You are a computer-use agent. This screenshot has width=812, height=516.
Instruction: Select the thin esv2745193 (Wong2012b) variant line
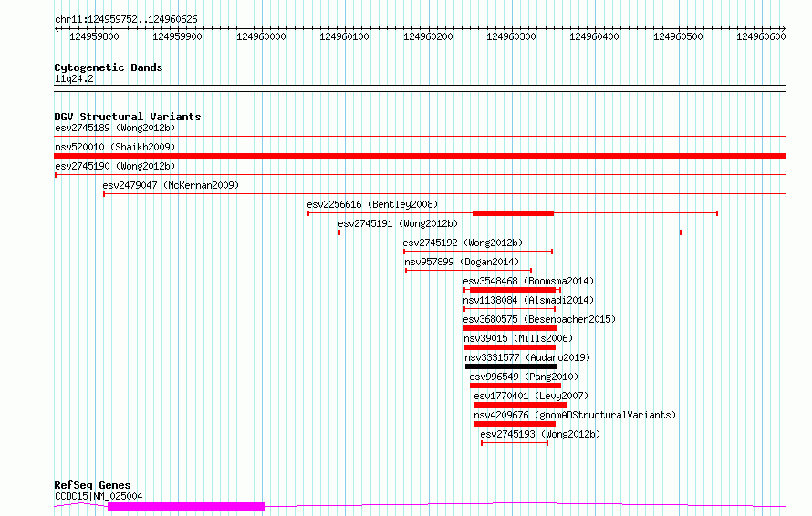515,443
